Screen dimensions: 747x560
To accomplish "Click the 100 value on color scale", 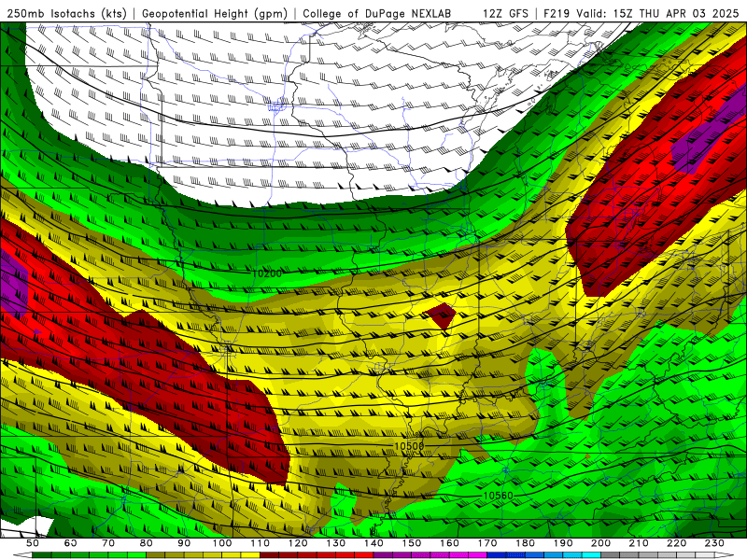I will (222, 543).
